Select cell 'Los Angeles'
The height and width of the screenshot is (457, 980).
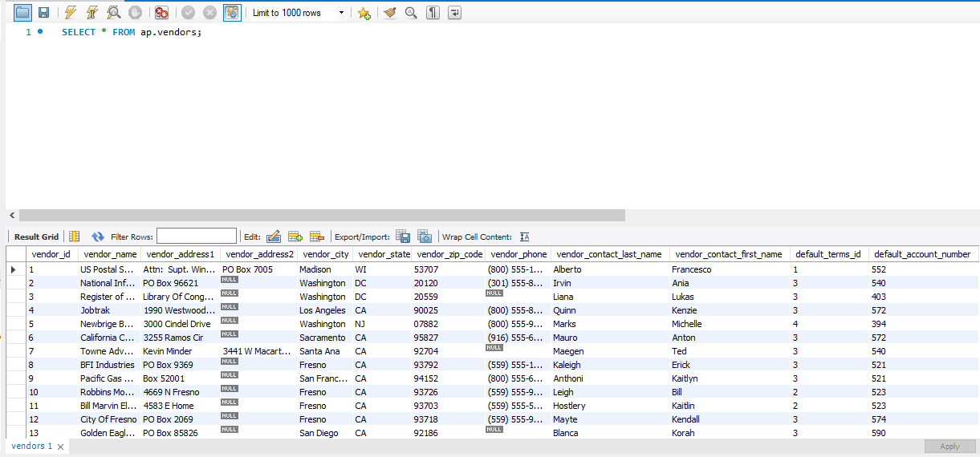325,310
